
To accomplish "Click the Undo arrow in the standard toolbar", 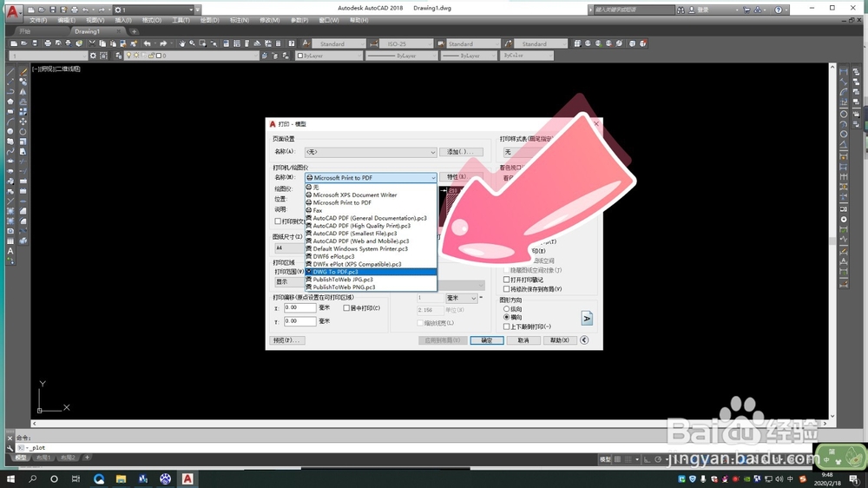I will (x=148, y=43).
